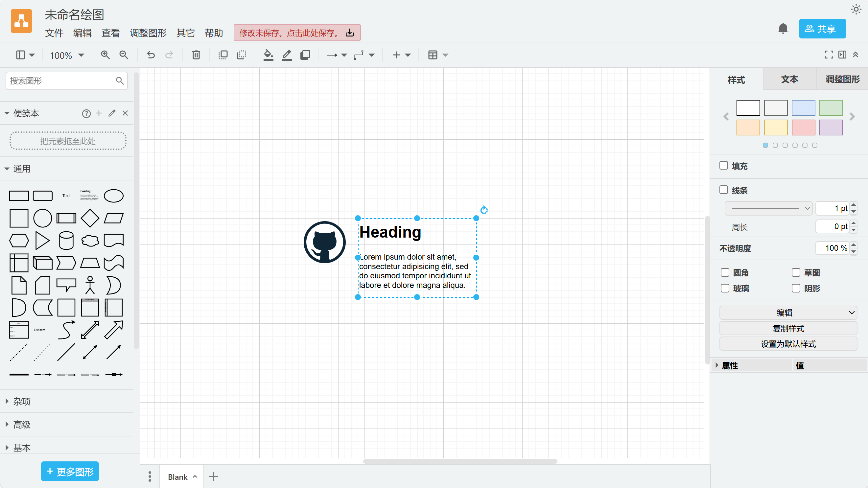Pick the light blue style swatch

tap(803, 108)
